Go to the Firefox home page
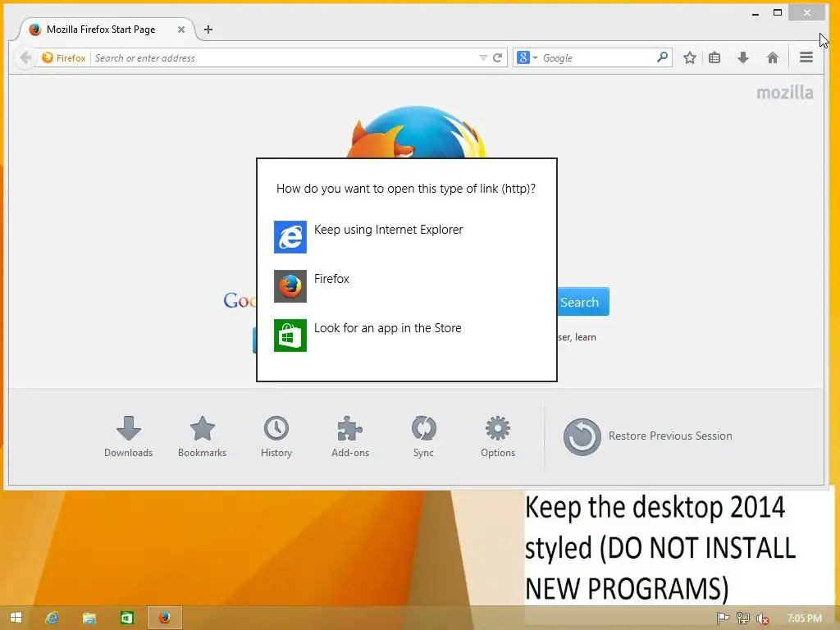The image size is (840, 630). (x=773, y=57)
